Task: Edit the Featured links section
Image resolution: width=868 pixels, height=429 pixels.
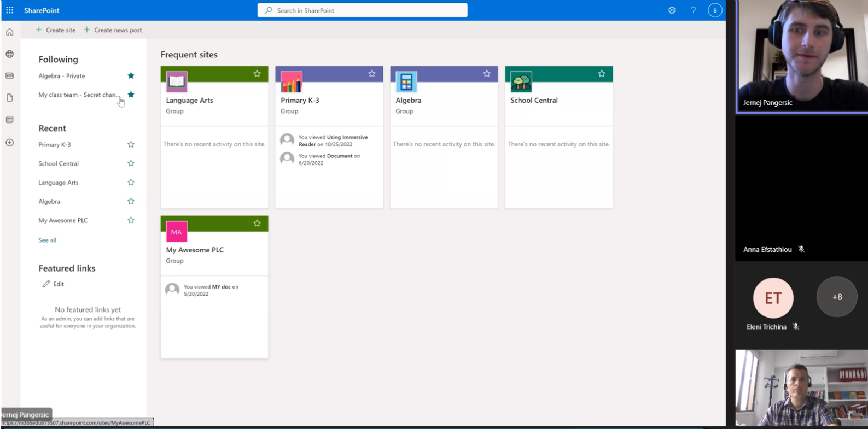Action: tap(54, 284)
